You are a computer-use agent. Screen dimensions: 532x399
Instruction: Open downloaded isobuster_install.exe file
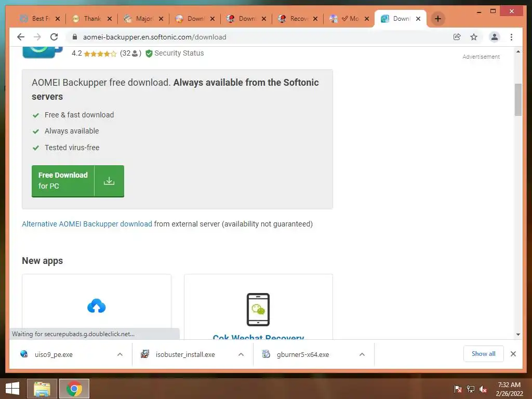tap(185, 354)
